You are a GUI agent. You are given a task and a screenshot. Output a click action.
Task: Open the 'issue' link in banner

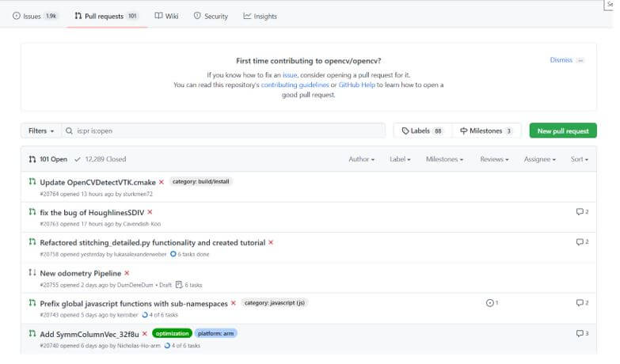(x=290, y=75)
